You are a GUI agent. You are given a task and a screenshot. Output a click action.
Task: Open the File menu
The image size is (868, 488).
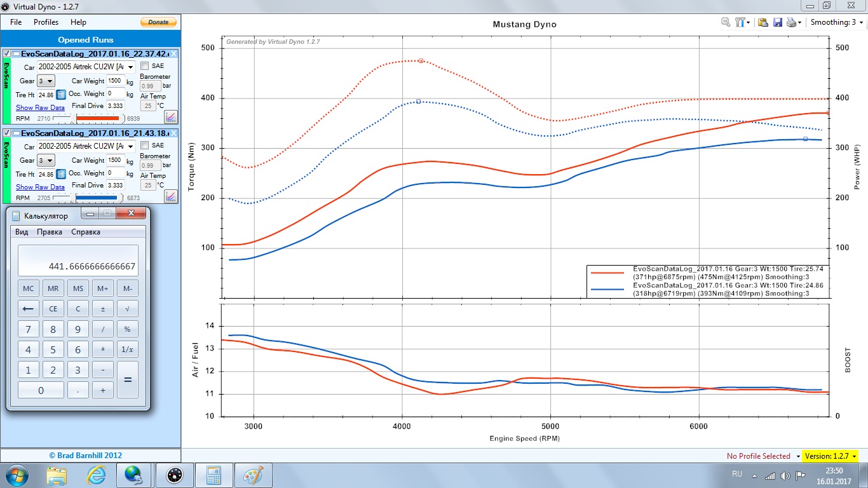[x=16, y=22]
